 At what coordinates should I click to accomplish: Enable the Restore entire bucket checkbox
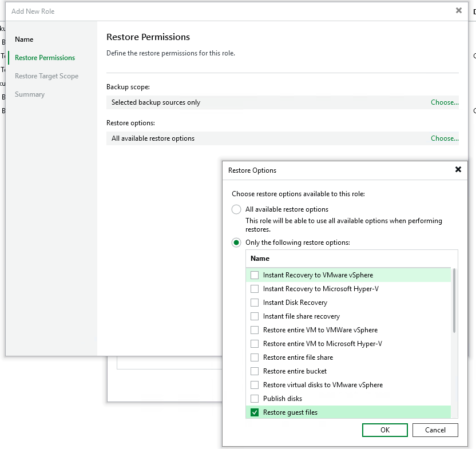pos(255,371)
